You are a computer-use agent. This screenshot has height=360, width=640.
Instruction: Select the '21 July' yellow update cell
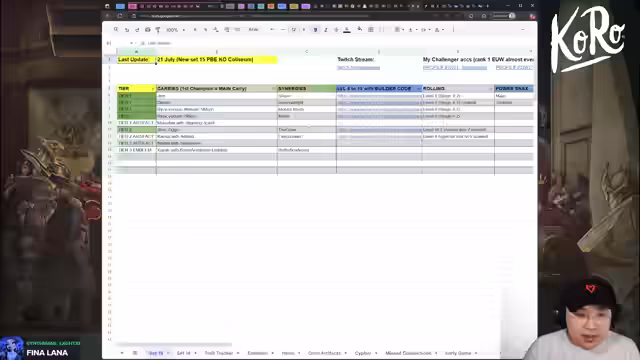pos(217,60)
